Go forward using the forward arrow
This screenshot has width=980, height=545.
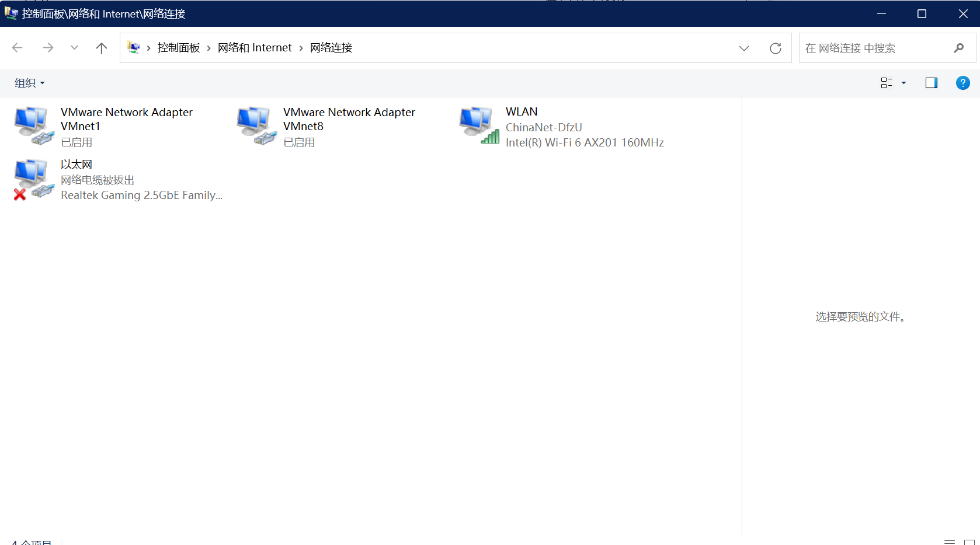(48, 48)
